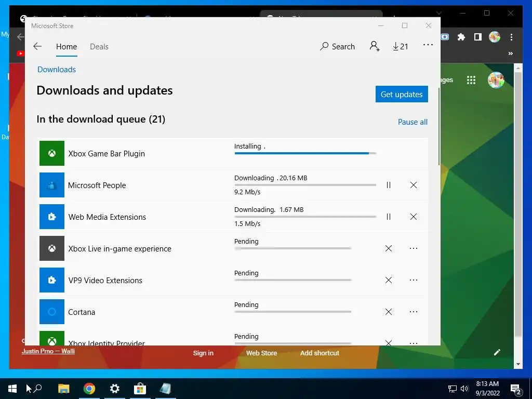Image resolution: width=532 pixels, height=399 pixels.
Task: Select the Microsoft People title
Action: click(97, 185)
